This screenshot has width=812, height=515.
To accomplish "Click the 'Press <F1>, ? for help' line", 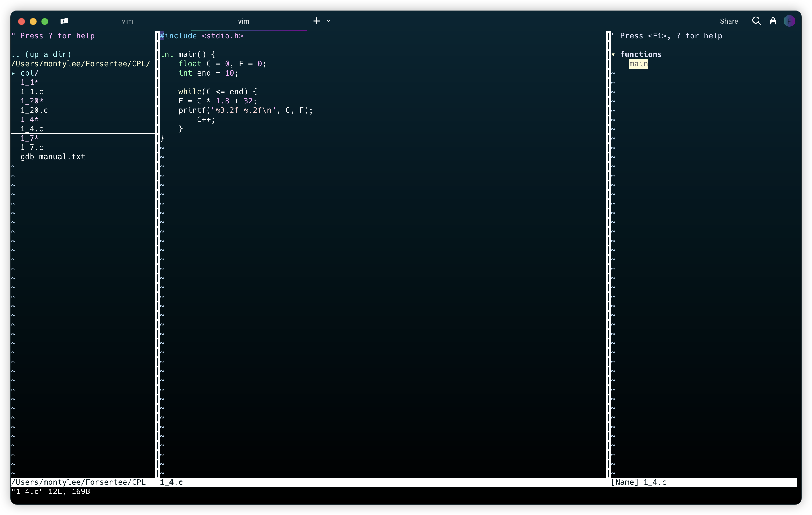I will point(667,36).
